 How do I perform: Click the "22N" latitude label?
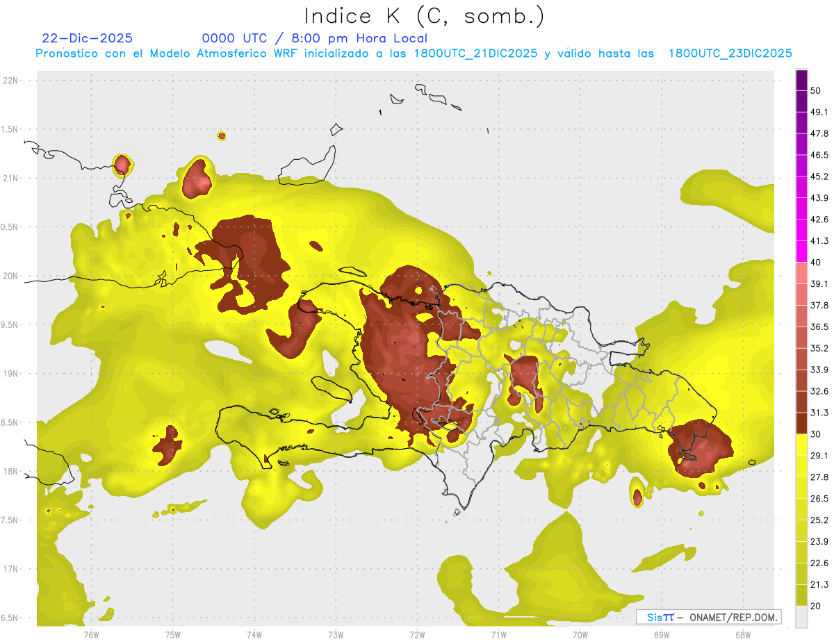point(11,80)
